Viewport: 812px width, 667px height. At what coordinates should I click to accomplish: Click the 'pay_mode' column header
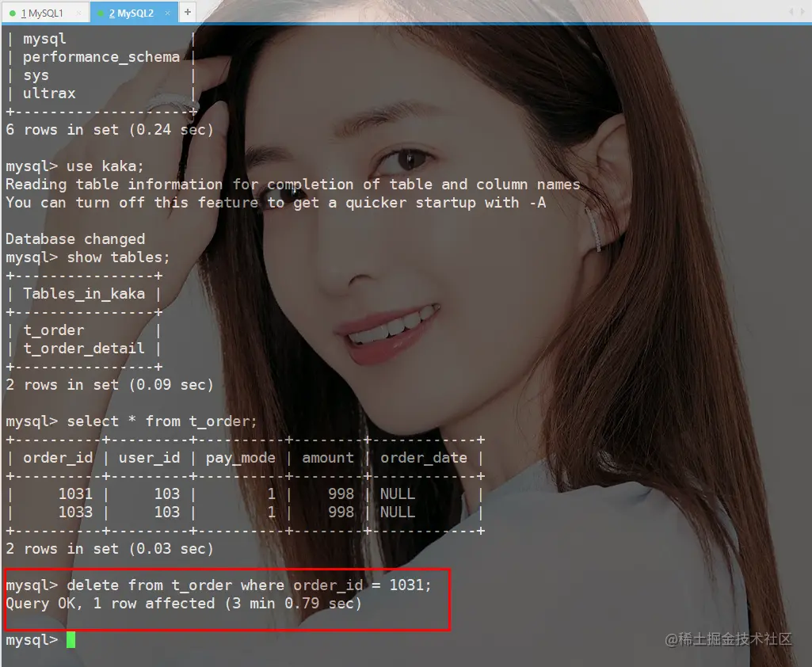coord(240,458)
